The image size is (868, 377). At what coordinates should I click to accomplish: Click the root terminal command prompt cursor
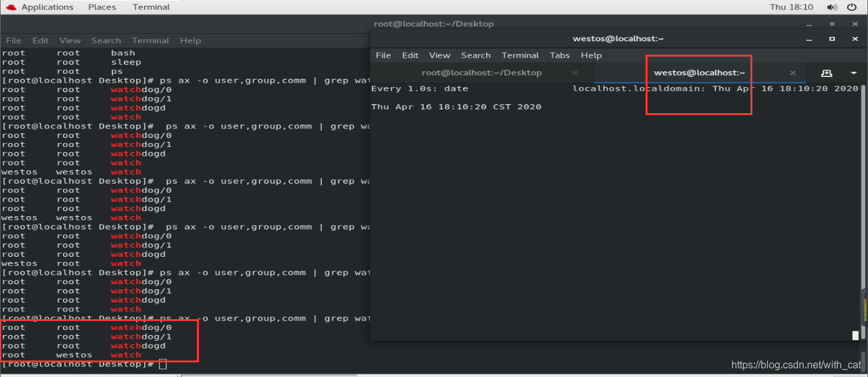click(x=163, y=364)
